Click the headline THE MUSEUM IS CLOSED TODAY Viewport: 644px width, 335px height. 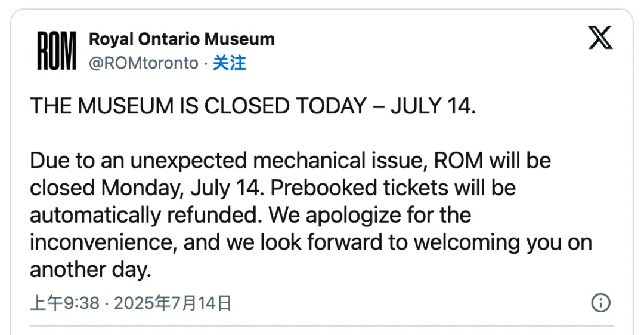click(x=198, y=106)
